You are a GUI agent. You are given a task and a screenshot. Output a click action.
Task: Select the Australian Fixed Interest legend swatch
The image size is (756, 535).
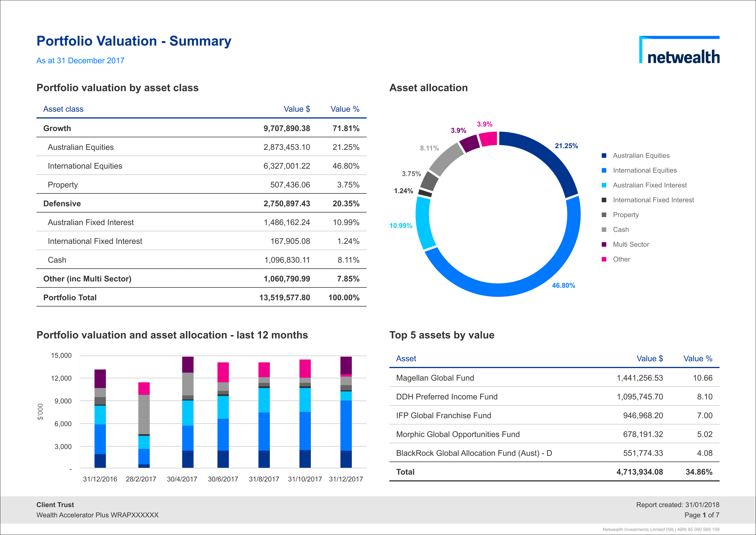[x=604, y=185]
